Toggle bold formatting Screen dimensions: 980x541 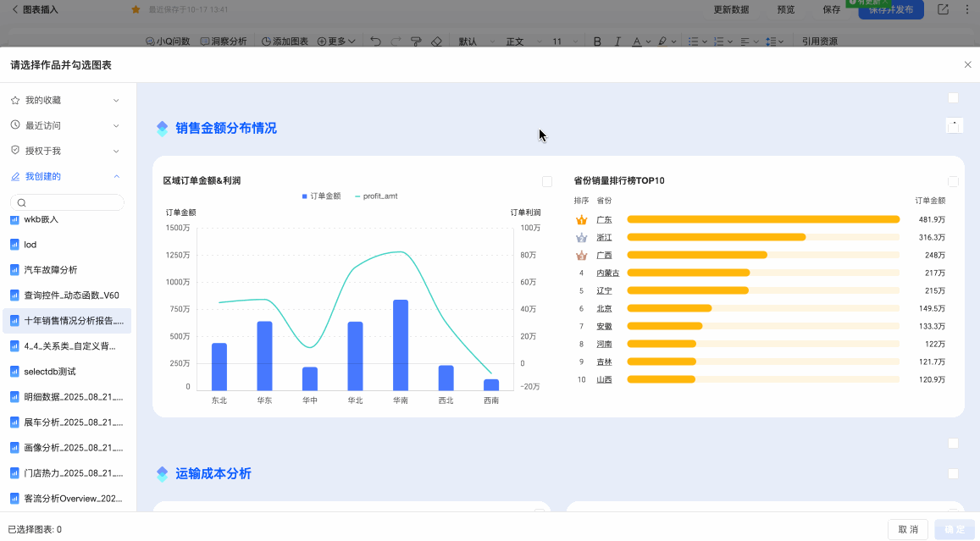coord(597,41)
